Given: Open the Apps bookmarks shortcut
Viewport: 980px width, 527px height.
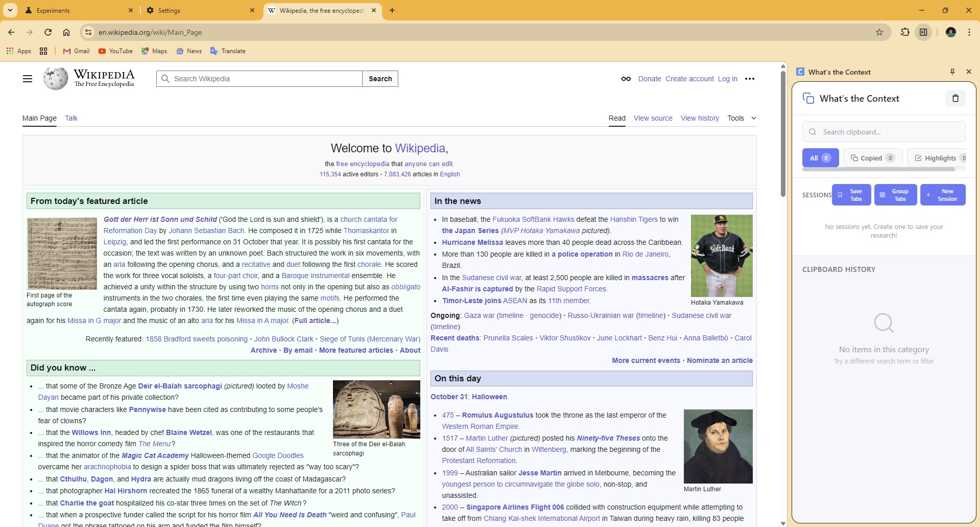Looking at the screenshot, I should 19,51.
